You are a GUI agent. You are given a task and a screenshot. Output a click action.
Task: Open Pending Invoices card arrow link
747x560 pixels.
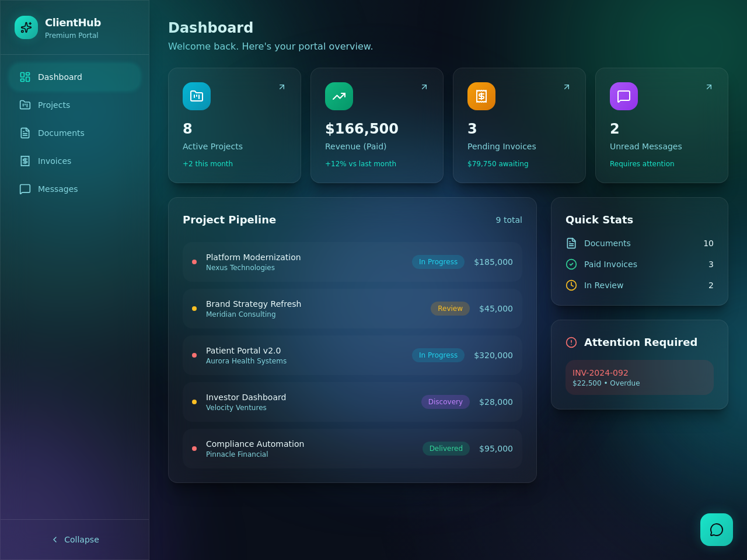click(567, 87)
